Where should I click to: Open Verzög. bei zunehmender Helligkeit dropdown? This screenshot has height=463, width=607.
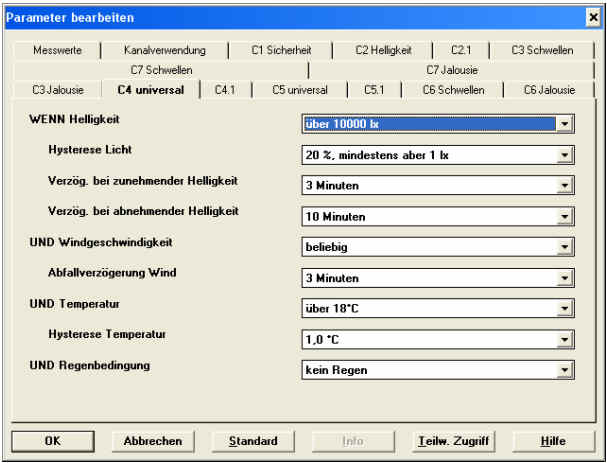565,185
